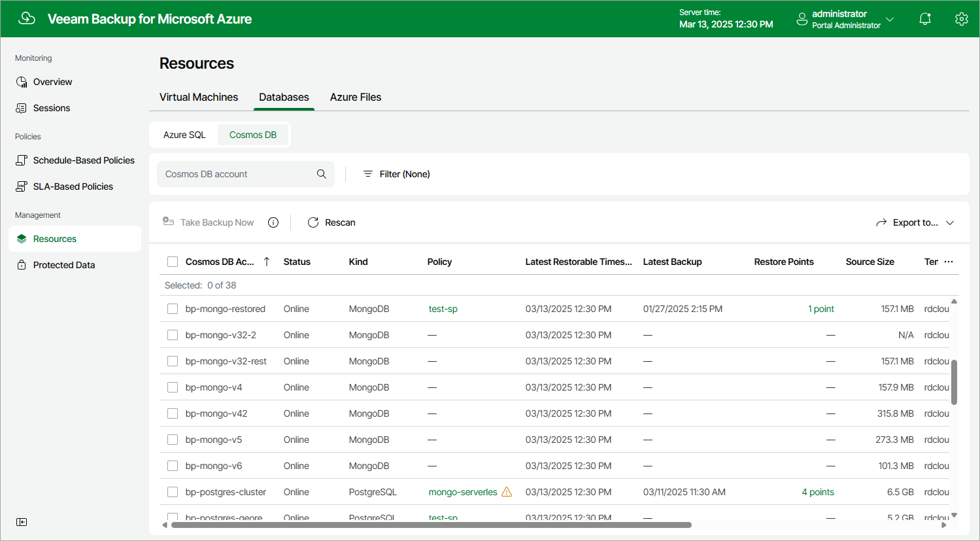
Task: Open the backup info tooltip icon
Action: pos(273,222)
